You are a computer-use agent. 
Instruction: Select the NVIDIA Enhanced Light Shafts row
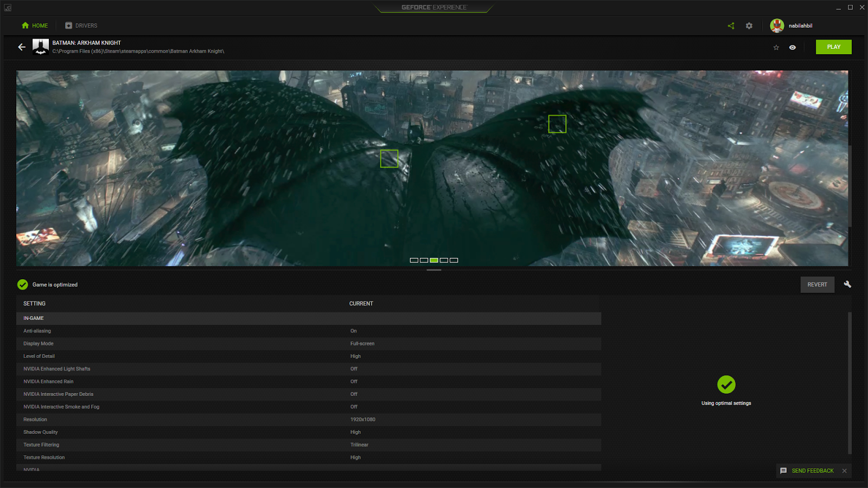tap(309, 369)
